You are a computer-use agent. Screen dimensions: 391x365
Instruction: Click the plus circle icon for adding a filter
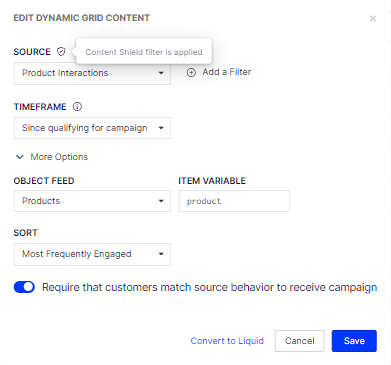click(x=191, y=72)
